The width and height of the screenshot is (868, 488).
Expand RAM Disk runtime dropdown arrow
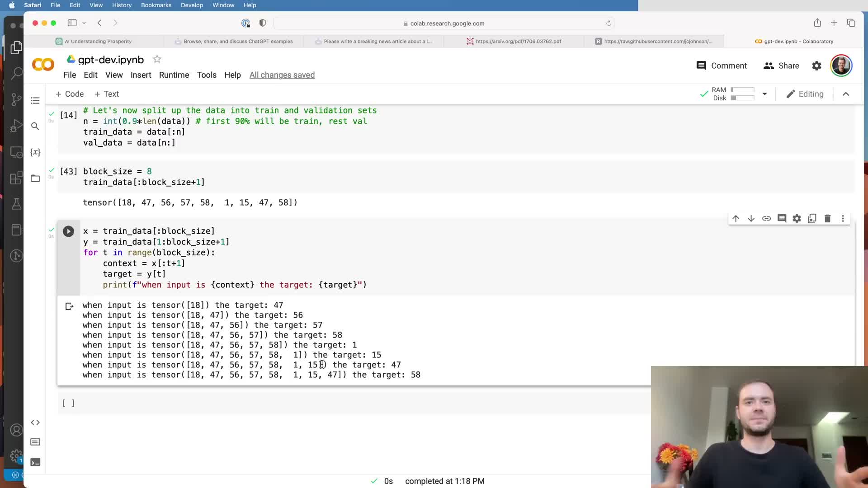pos(764,94)
